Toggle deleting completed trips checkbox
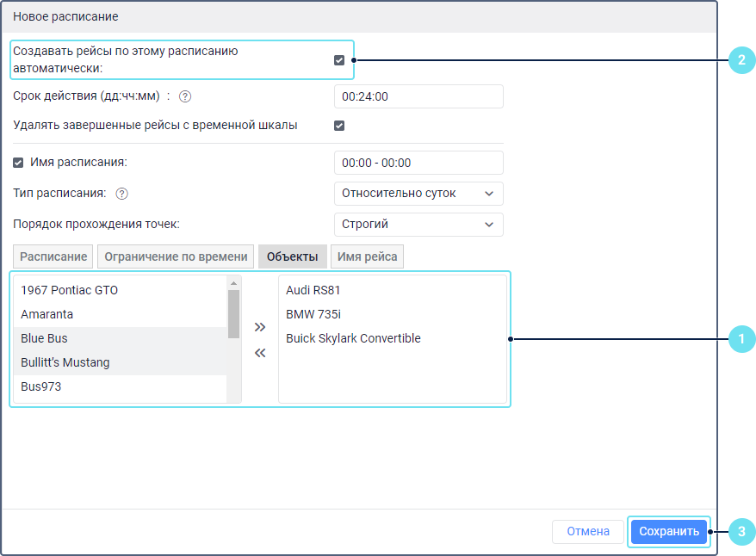The image size is (756, 556). click(339, 126)
